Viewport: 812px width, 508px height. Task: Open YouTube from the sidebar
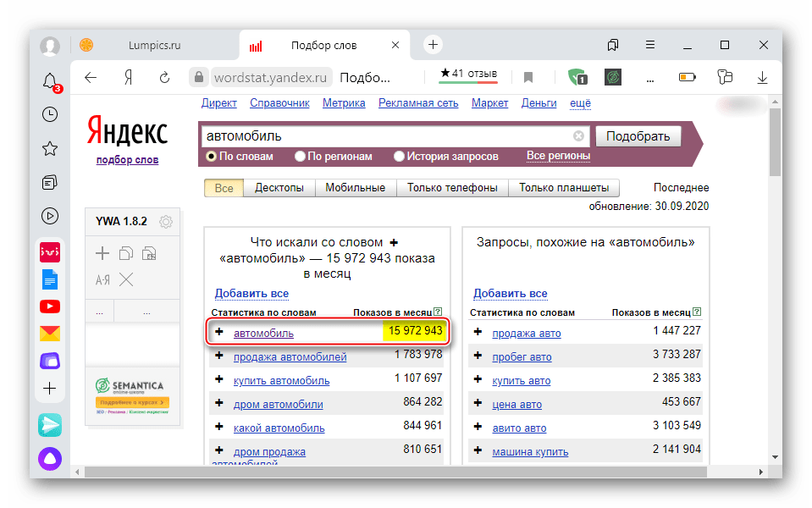coord(50,306)
